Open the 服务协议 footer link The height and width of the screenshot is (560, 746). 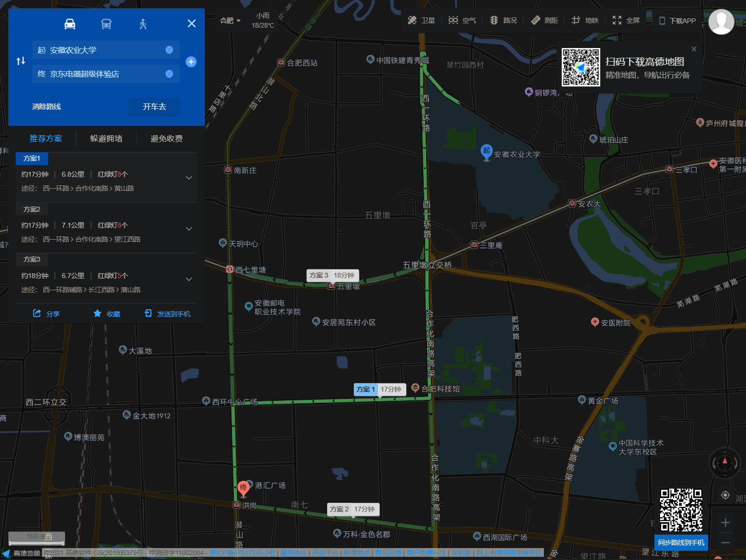(x=294, y=553)
